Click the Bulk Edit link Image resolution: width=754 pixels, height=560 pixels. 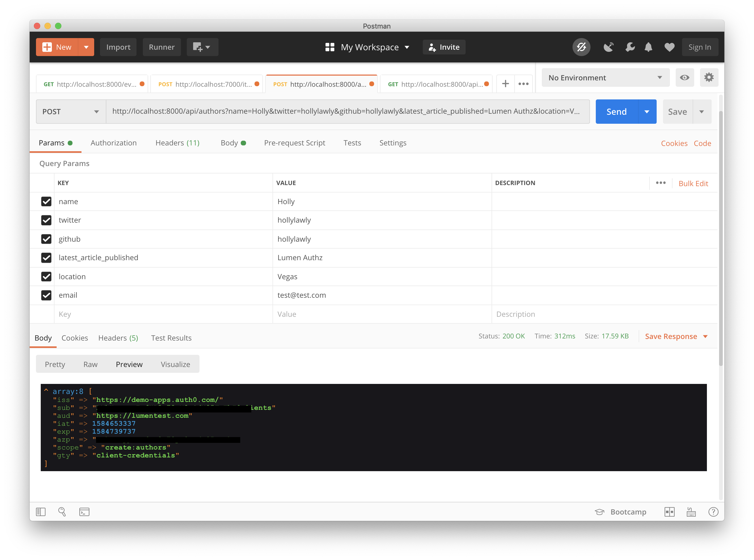click(x=693, y=183)
